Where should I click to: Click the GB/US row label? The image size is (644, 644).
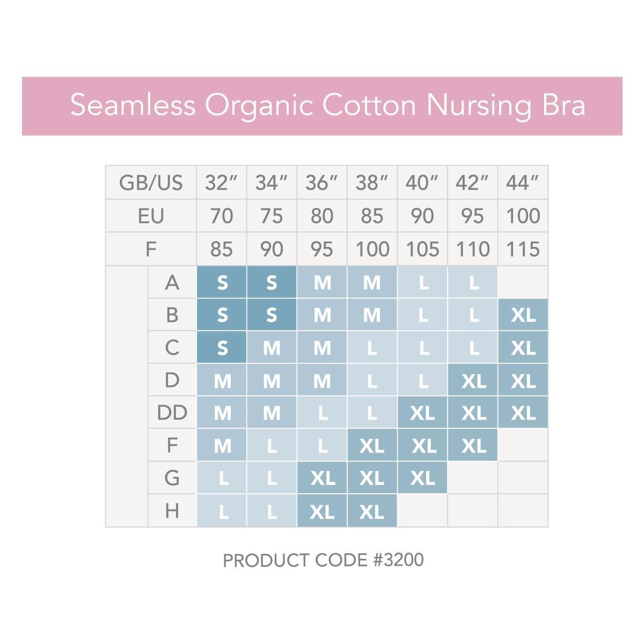[151, 183]
